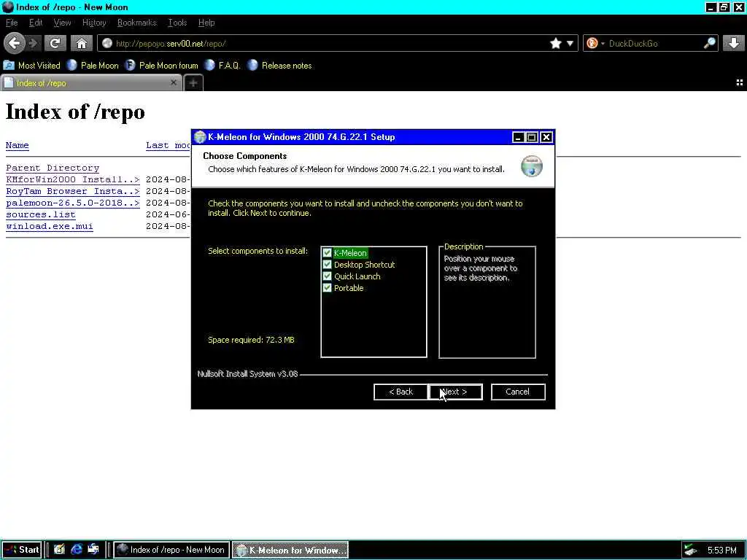Click Next to continue setup
Screen dimensions: 747x560
point(456,392)
